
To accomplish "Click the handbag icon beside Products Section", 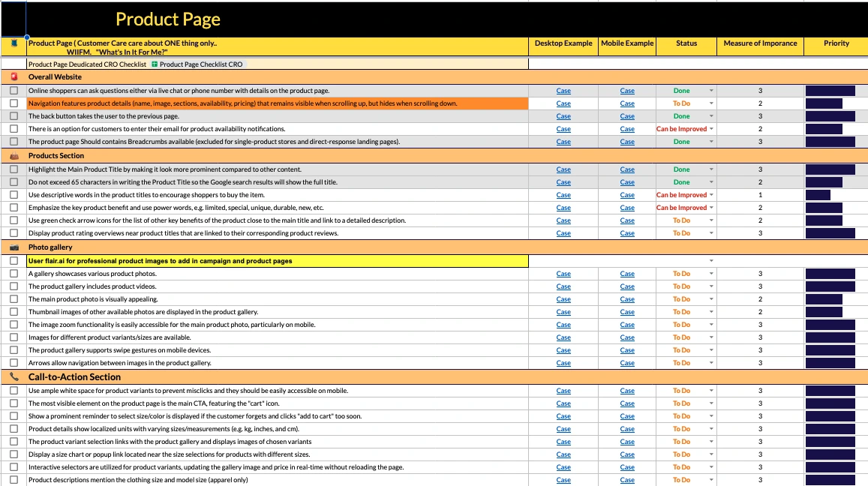I will click(x=14, y=156).
